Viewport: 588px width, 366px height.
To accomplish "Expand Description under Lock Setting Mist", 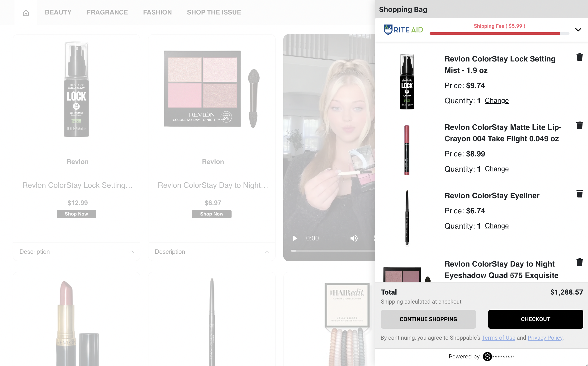I will tap(76, 252).
